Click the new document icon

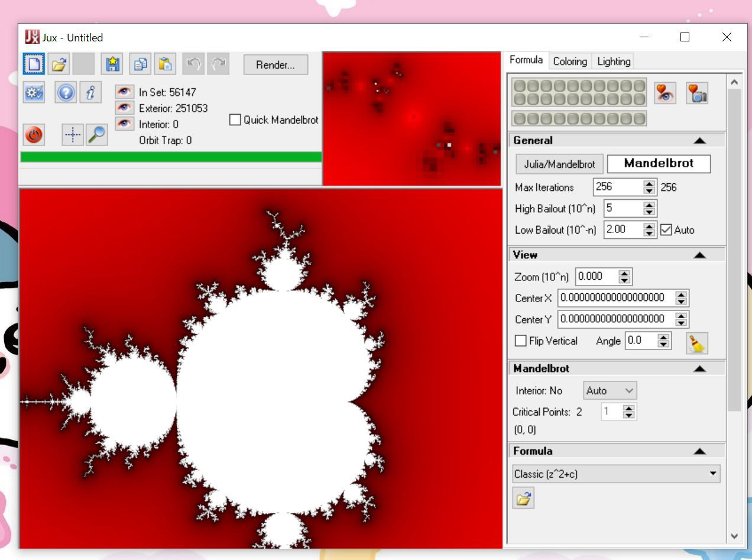coord(34,64)
